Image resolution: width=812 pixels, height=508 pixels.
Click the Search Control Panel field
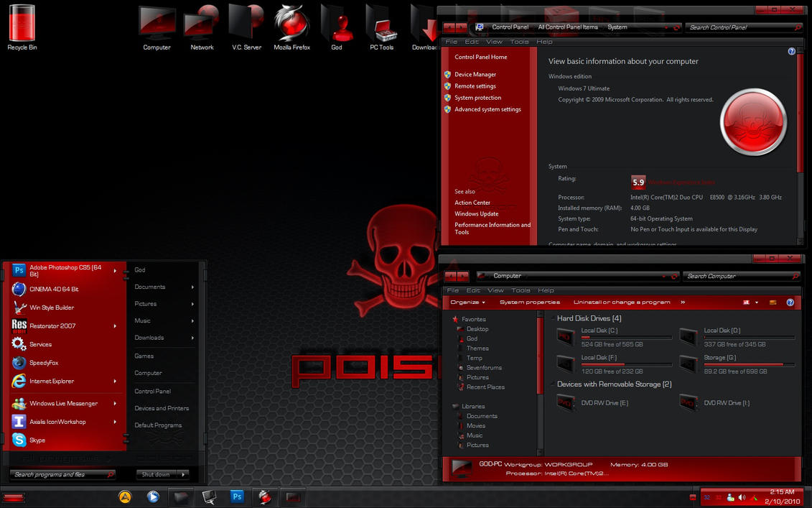[744, 27]
